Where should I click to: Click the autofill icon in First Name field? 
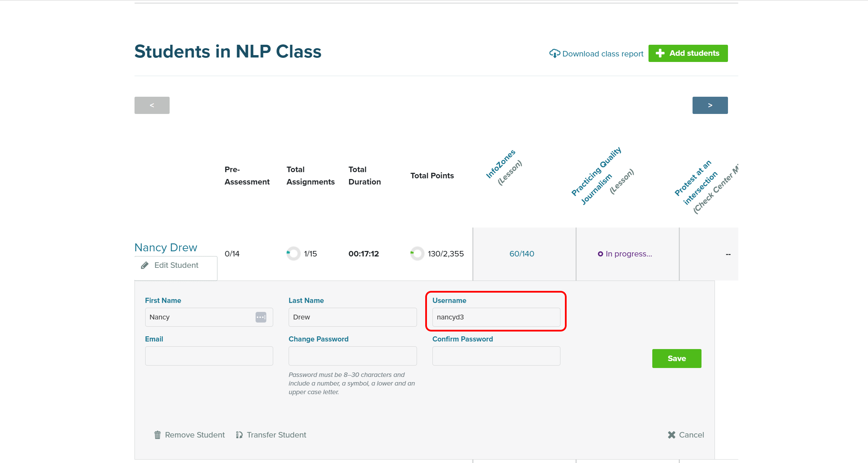tap(261, 317)
